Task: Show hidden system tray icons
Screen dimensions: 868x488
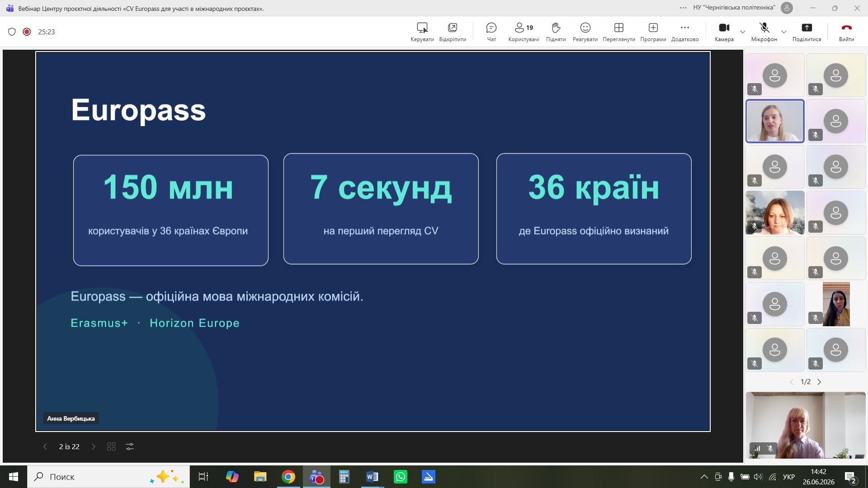Action: 704,477
